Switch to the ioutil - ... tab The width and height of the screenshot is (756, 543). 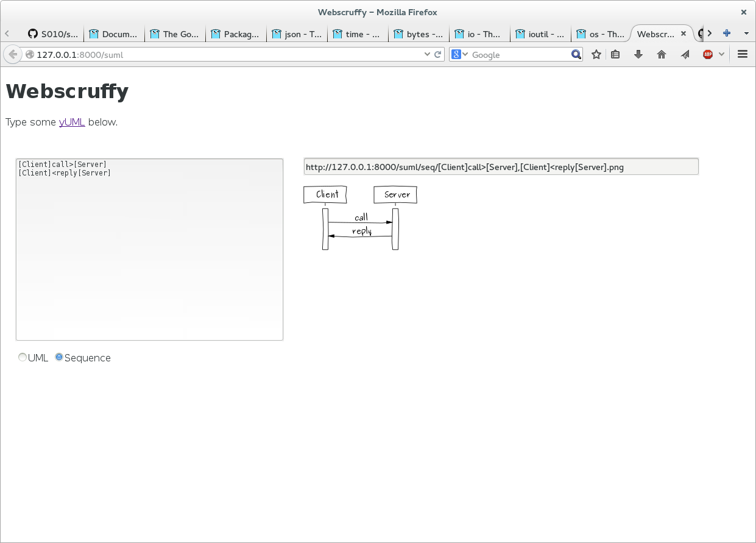540,34
